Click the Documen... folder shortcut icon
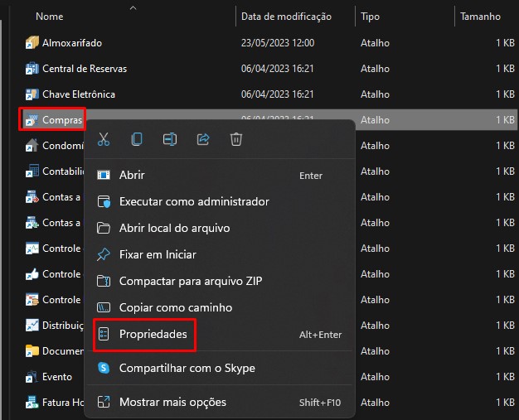The height and width of the screenshot is (420, 519). pos(32,351)
